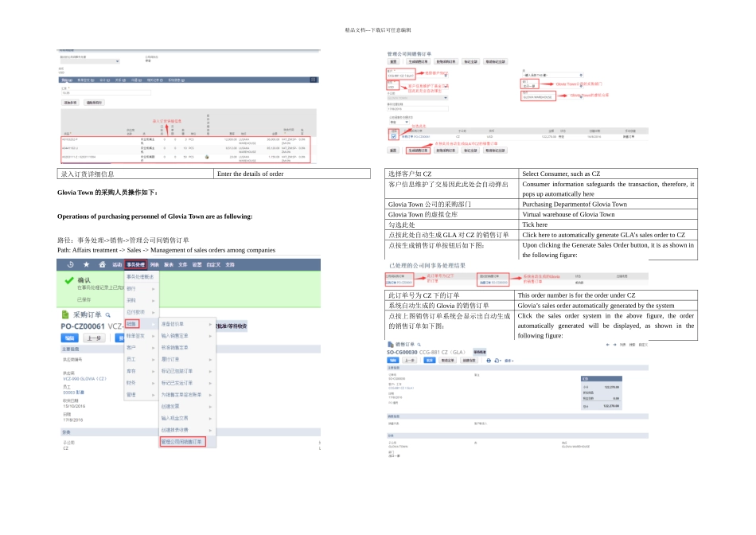
Task: Open customer link CCG-881 CZ (GLA) on sales order
Action: click(401, 388)
